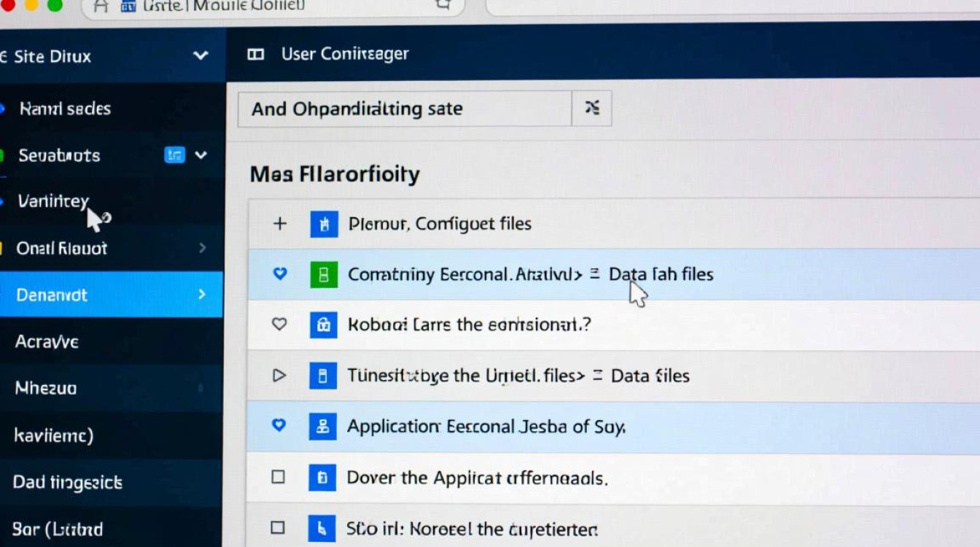Click inside the And Ohpandirdlting search field
Image resolution: width=980 pixels, height=547 pixels.
[401, 108]
